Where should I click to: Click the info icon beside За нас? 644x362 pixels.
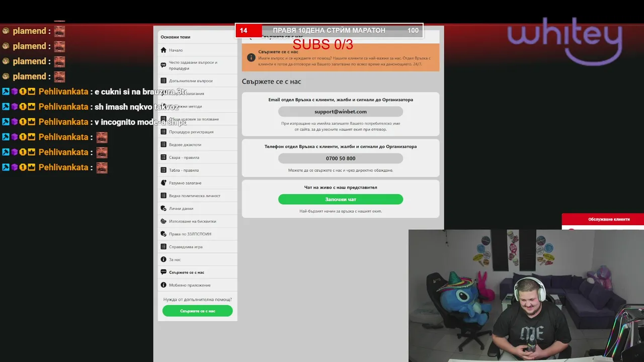tap(164, 259)
